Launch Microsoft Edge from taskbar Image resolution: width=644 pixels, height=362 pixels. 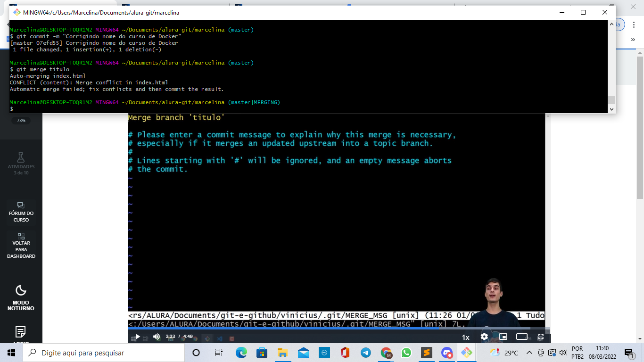pyautogui.click(x=241, y=353)
